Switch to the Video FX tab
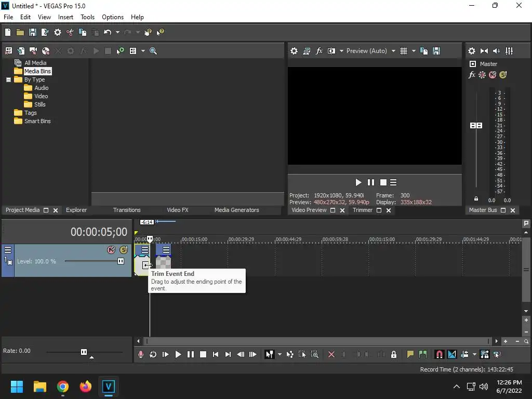This screenshot has width=532, height=399. (x=178, y=210)
